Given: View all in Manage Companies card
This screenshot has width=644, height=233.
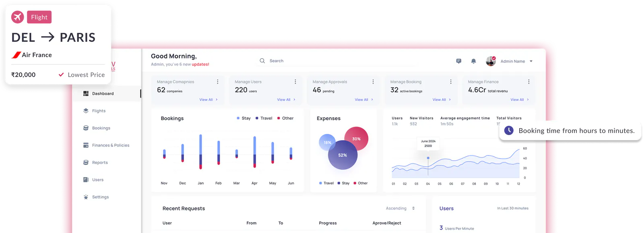Looking at the screenshot, I should click(x=208, y=100).
